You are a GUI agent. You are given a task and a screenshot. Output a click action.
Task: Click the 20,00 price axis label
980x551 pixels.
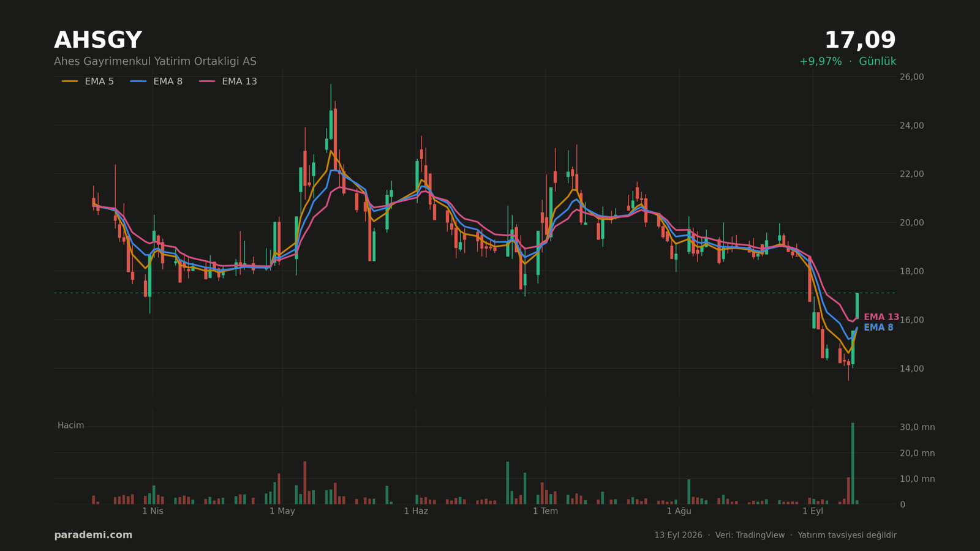[911, 222]
